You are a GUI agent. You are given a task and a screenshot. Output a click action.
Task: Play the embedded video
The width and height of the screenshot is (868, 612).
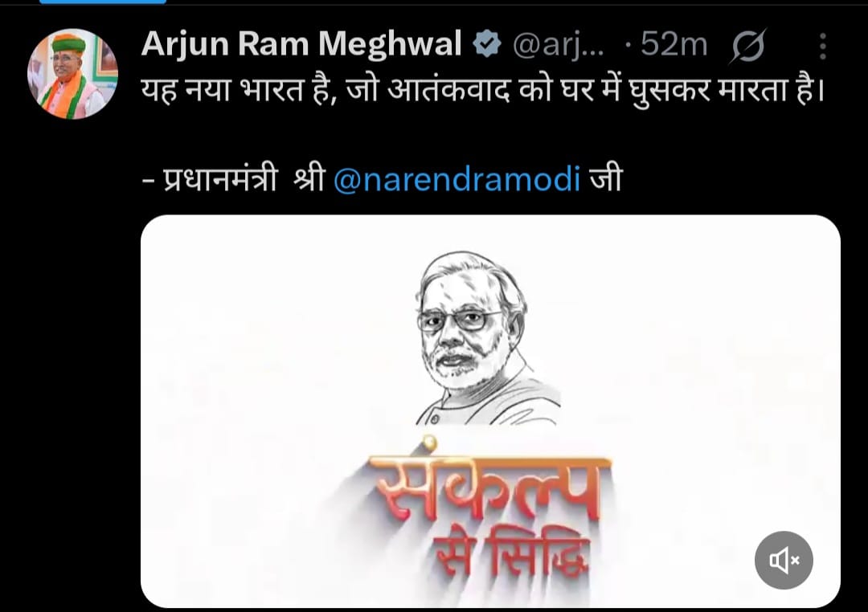coord(490,411)
